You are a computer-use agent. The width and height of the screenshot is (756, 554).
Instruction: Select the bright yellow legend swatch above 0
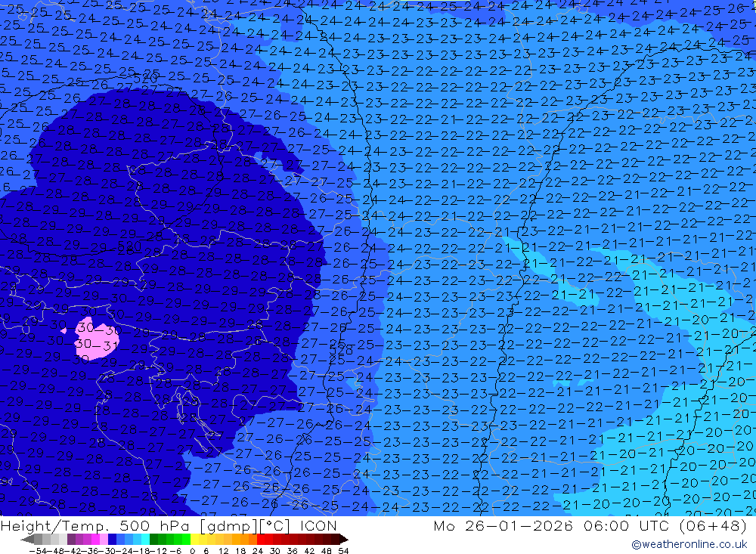(194, 539)
